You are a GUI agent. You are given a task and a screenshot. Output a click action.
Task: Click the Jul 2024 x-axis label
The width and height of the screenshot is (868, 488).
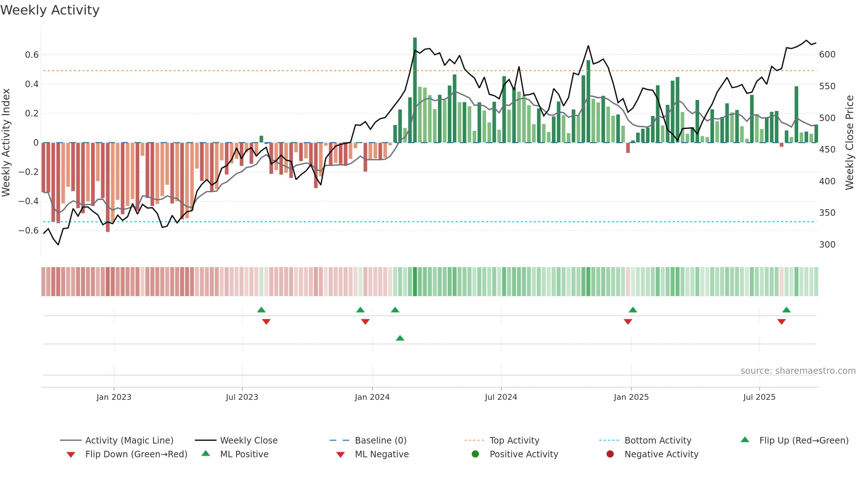pos(501,397)
